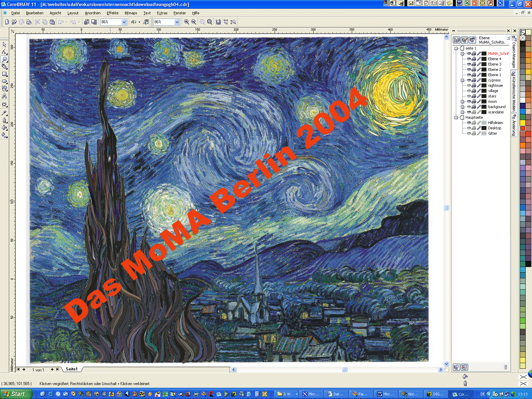Click the Import icon in toolbar
The image size is (532, 399).
pos(87,22)
